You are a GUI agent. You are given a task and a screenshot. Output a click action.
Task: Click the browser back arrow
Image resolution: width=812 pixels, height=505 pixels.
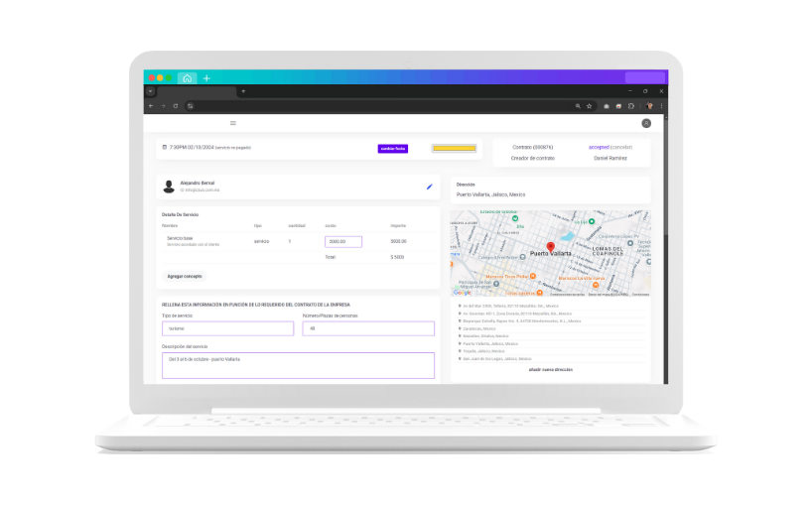coord(152,105)
